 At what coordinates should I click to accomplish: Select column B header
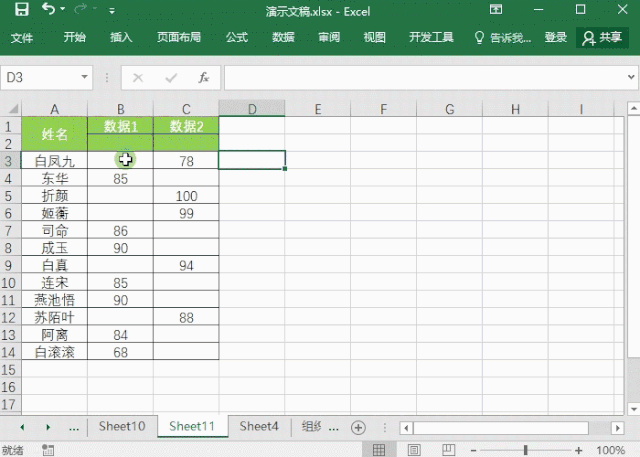point(120,109)
